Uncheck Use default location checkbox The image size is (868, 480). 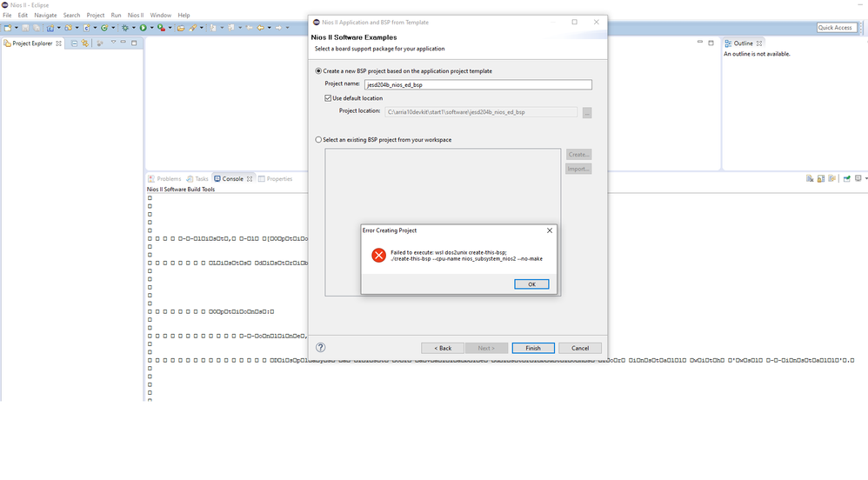(328, 98)
